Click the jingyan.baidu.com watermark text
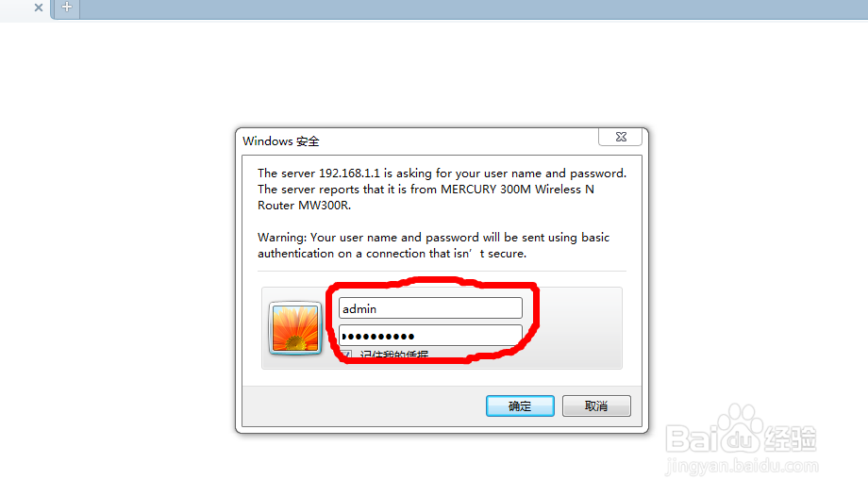Image resolution: width=868 pixels, height=496 pixels. (x=742, y=466)
